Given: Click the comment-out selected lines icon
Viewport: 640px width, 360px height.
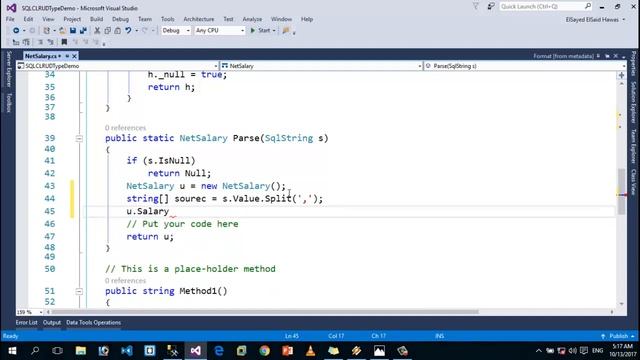Looking at the screenshot, I should [40, 42].
